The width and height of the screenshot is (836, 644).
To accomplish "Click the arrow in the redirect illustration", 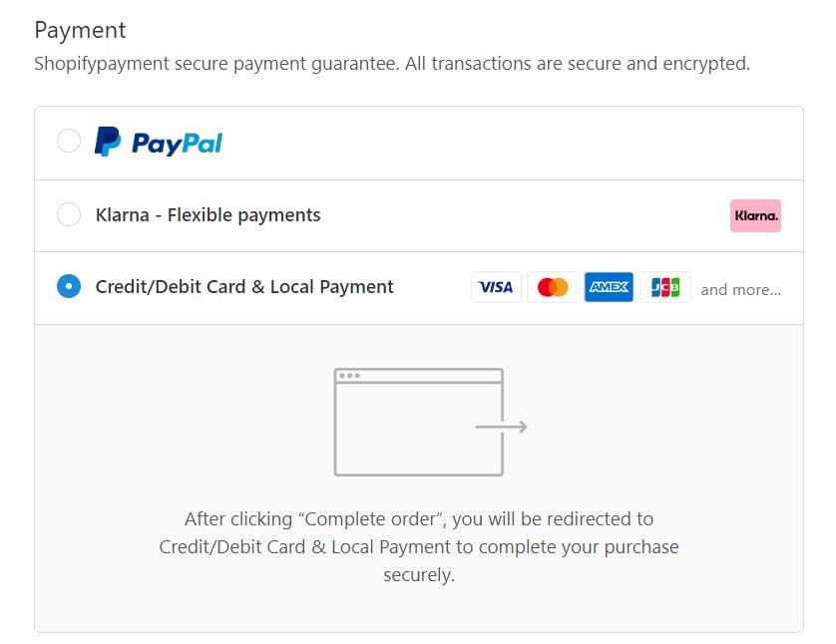I will [502, 428].
